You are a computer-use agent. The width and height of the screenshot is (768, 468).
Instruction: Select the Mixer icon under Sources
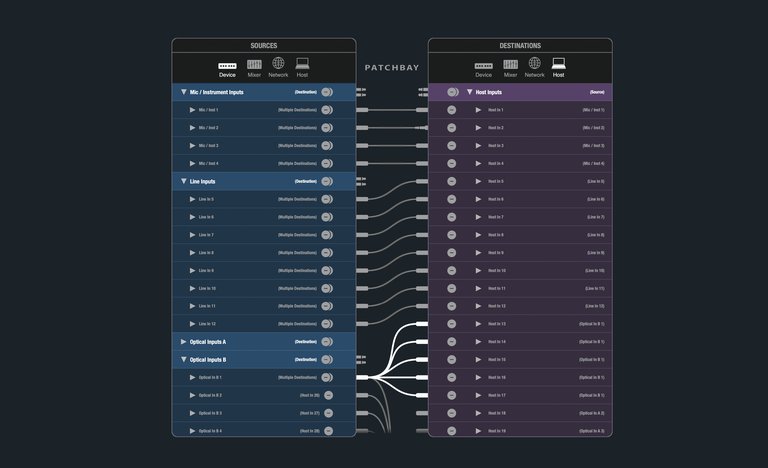[254, 67]
